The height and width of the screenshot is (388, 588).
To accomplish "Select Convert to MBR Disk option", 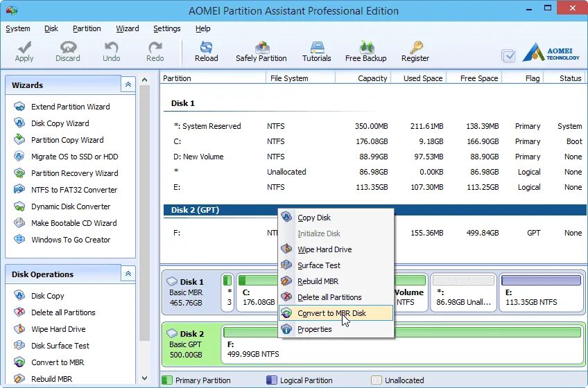I will (336, 313).
